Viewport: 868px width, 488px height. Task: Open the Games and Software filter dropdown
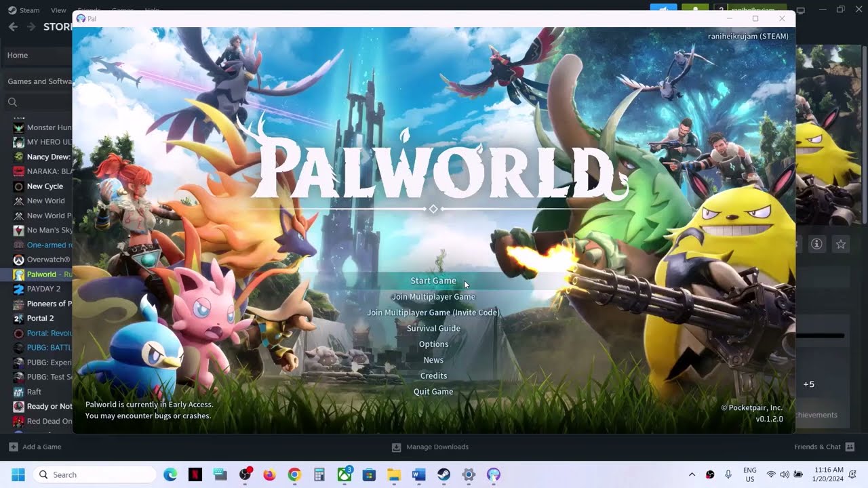pos(39,81)
